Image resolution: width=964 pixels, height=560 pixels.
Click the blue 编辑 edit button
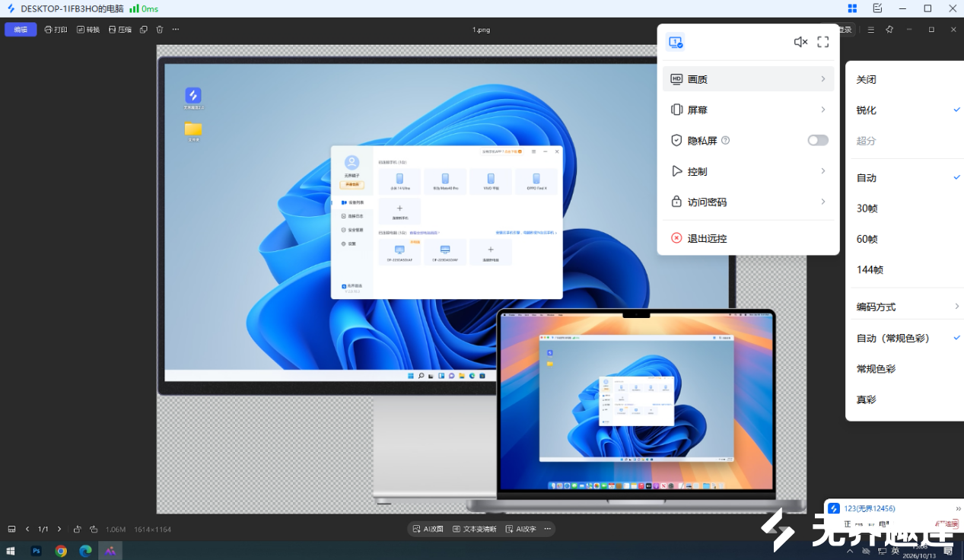(x=21, y=30)
